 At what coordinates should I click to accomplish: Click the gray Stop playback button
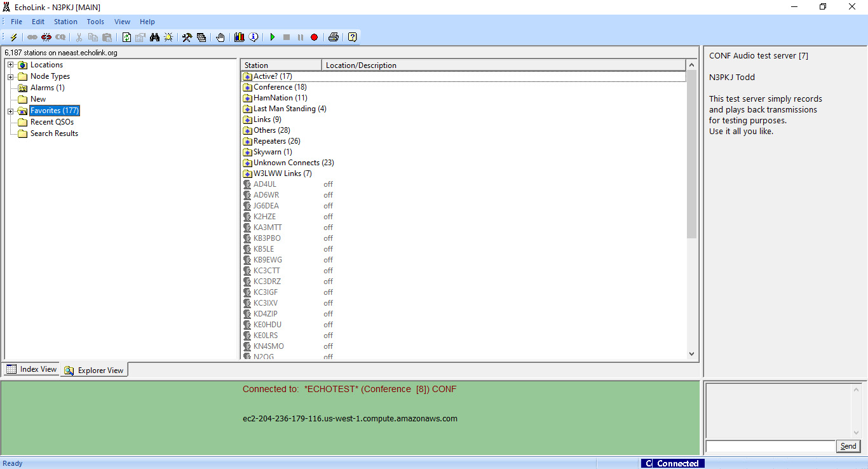coord(287,37)
